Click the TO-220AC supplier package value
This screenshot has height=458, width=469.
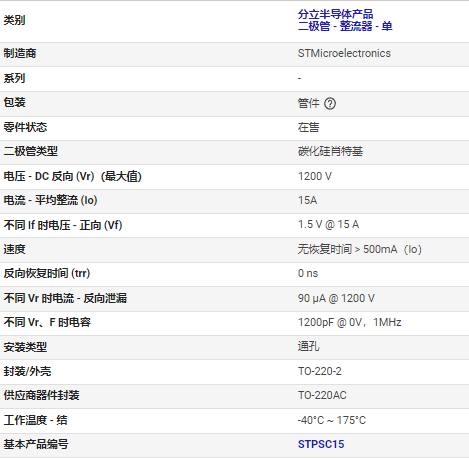click(322, 395)
